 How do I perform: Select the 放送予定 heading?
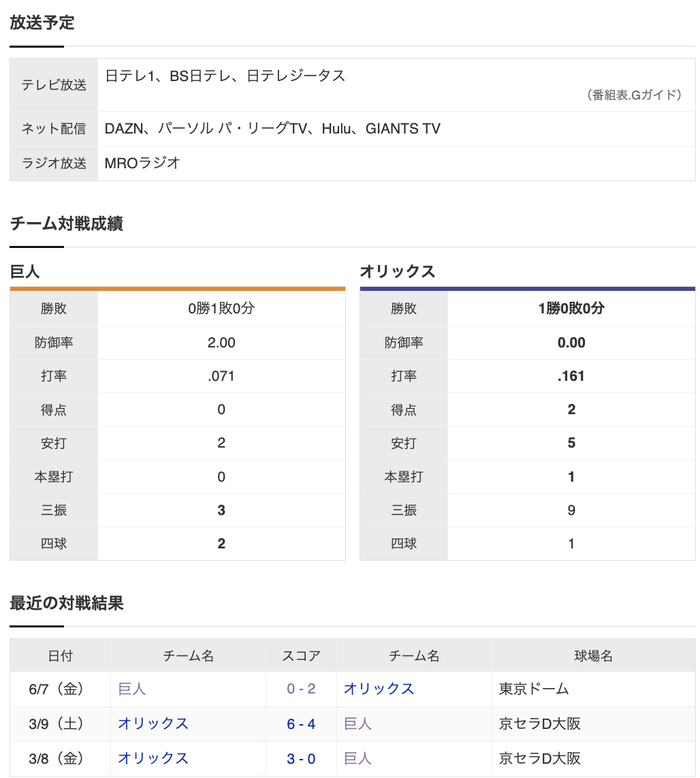[42, 22]
